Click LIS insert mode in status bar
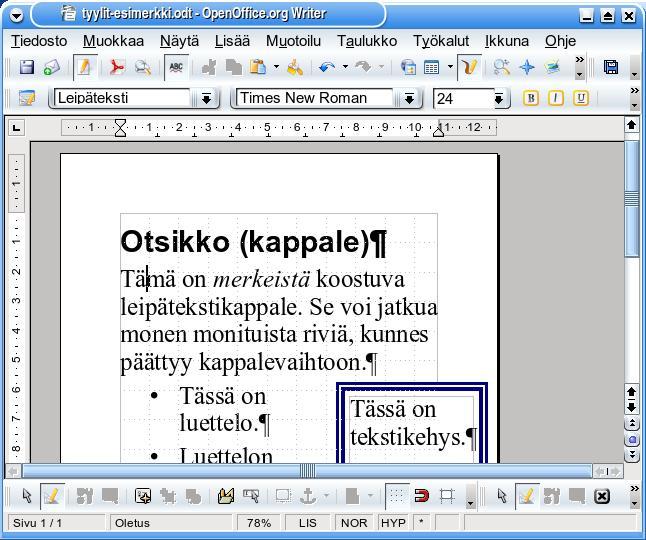This screenshot has height=540, width=646. coord(308,523)
